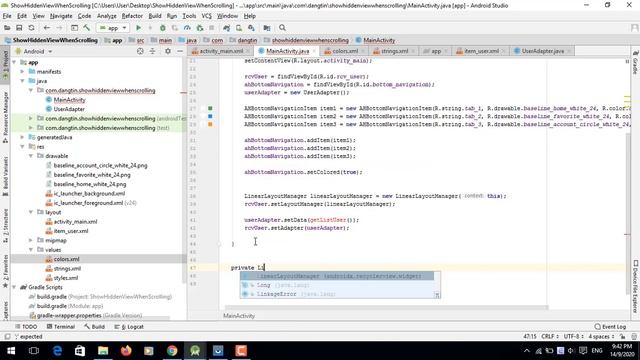640x360 pixels.
Task: Select strings.xml in the project tree
Action: pos(67,269)
